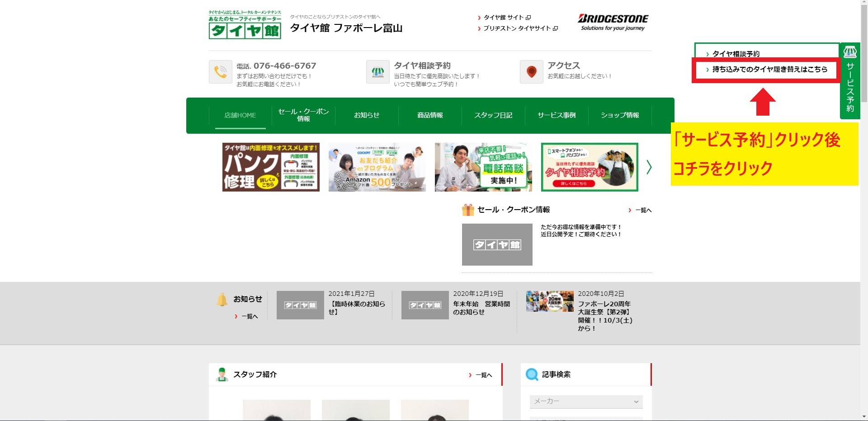Open the 店舗HOME menu item

pos(240,115)
